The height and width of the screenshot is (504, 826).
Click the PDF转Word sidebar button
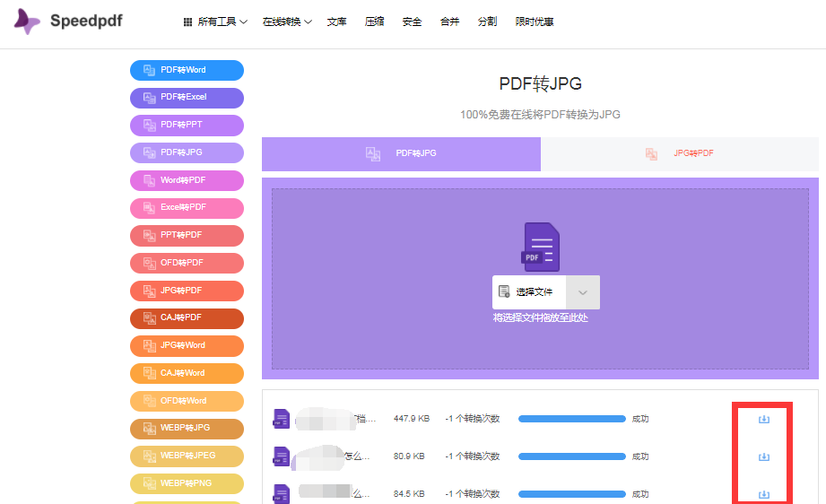(x=187, y=70)
